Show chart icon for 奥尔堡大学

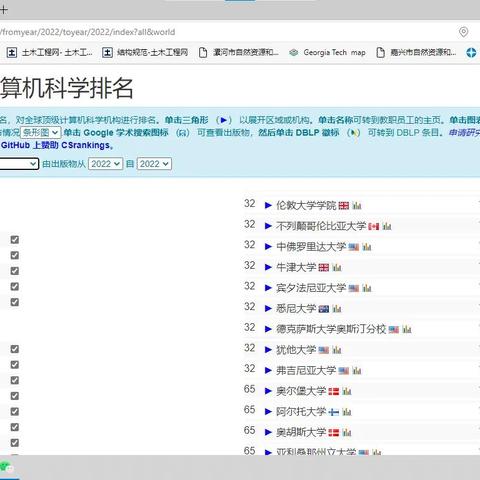point(347,391)
